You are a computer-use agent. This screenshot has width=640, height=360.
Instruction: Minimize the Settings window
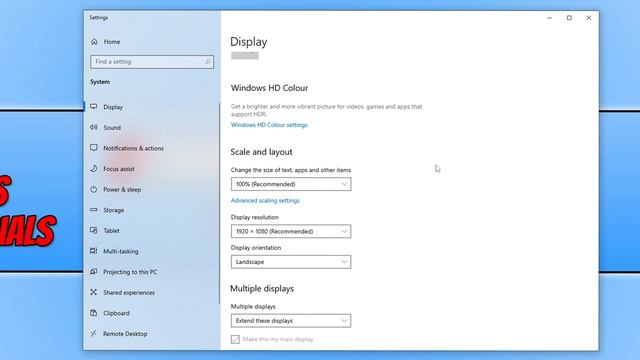[x=549, y=18]
